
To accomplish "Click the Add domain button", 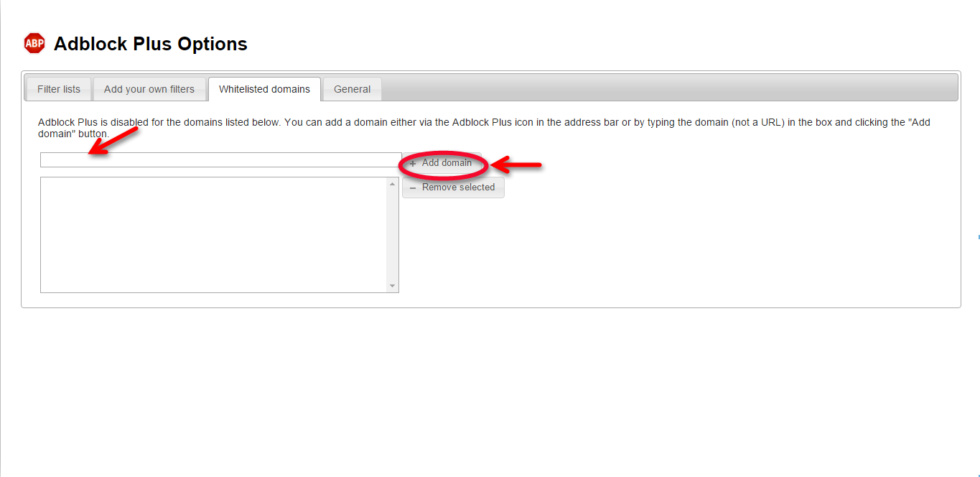I will (x=442, y=163).
